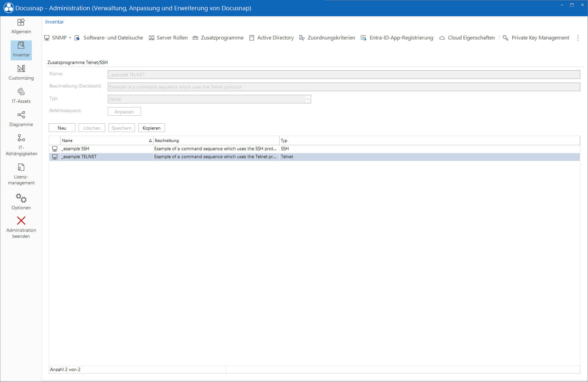Sort by the Name column header
Screen dimensions: 588x382
tap(107, 141)
